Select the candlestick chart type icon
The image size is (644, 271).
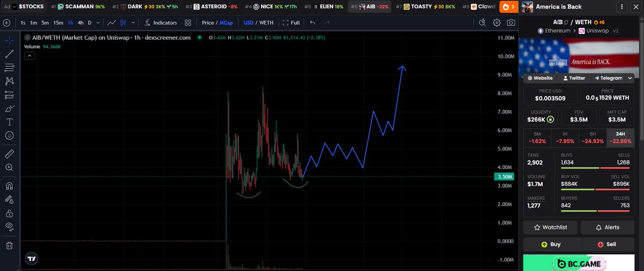[x=123, y=23]
